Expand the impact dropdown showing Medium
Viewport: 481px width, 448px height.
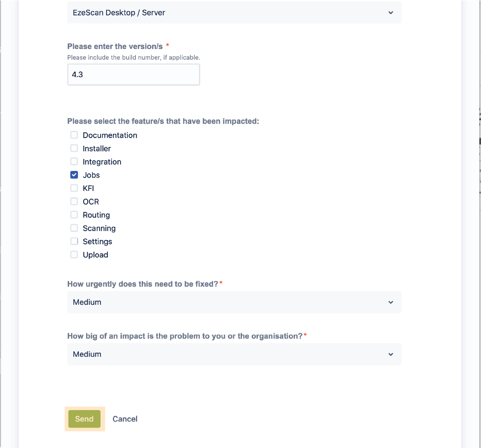coord(234,354)
